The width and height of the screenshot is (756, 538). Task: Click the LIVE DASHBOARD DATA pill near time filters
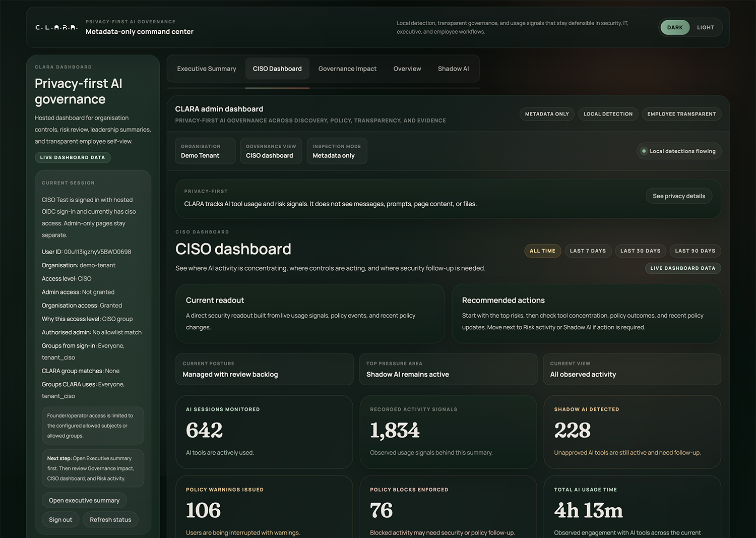[683, 268]
